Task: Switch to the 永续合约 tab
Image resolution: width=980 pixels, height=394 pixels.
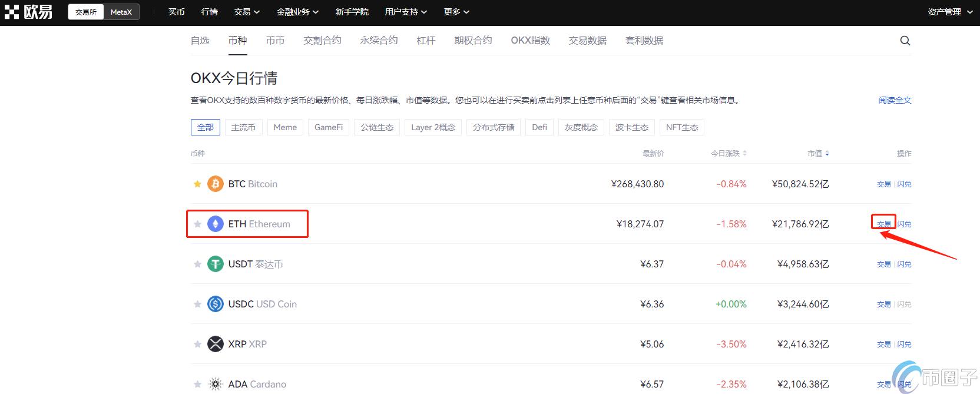Action: click(379, 41)
